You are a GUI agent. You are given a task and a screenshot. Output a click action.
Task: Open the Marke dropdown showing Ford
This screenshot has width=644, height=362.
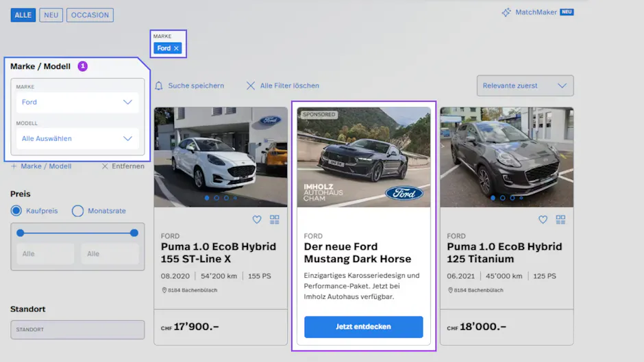(x=77, y=102)
